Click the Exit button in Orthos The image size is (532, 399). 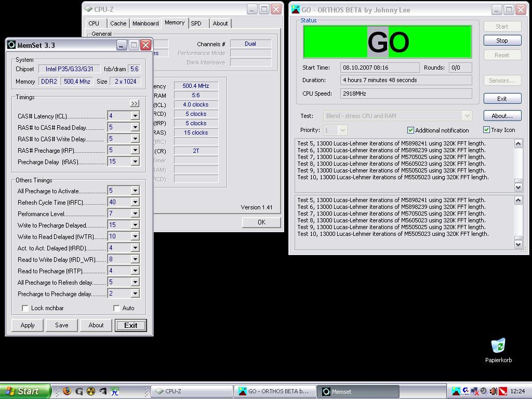pyautogui.click(x=502, y=98)
